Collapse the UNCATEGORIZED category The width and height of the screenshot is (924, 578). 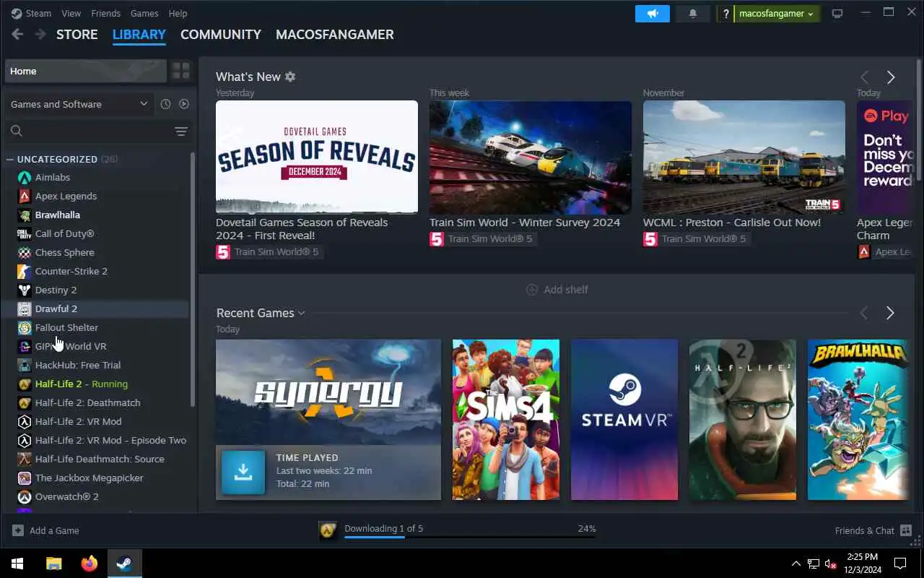click(10, 159)
